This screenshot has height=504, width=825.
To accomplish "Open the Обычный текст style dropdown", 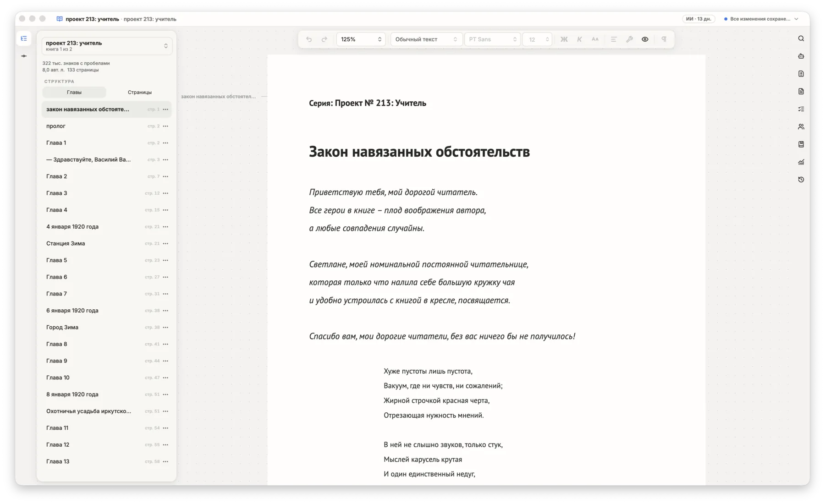I will (x=426, y=39).
